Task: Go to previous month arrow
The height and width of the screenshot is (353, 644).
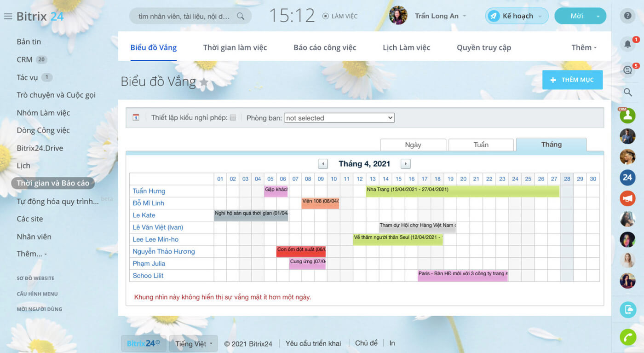Action: pyautogui.click(x=323, y=164)
